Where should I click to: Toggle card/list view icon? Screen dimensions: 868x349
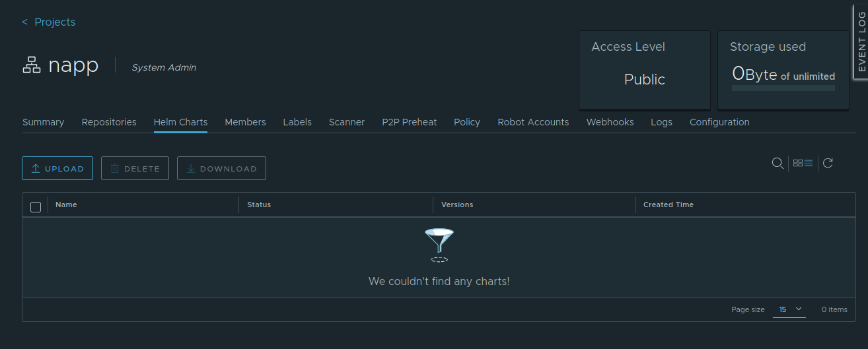pyautogui.click(x=803, y=163)
